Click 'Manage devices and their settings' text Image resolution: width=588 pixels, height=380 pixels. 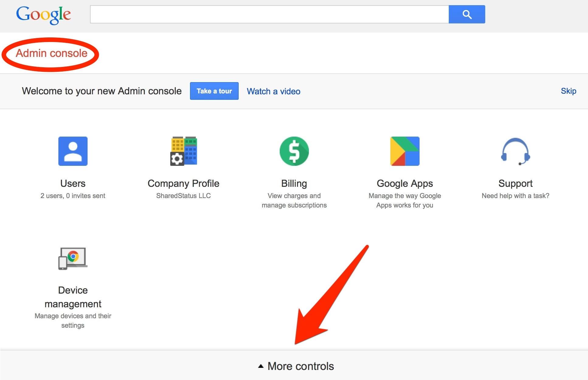[73, 321]
